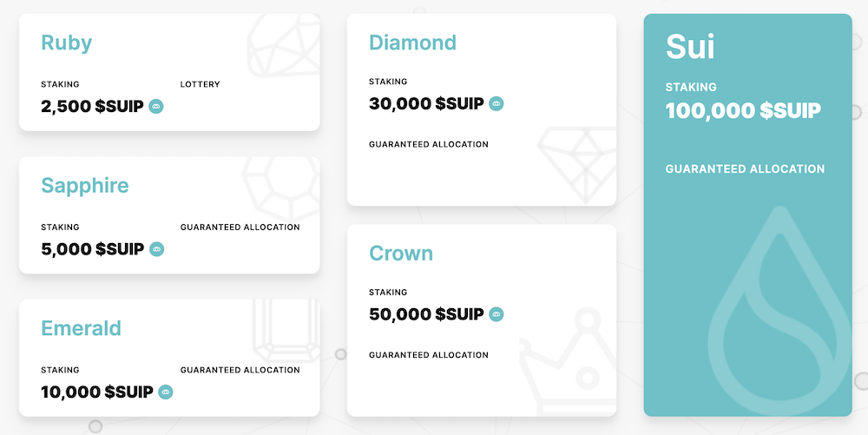The image size is (868, 435).
Task: Choose the Diamond tier heading
Action: click(412, 43)
